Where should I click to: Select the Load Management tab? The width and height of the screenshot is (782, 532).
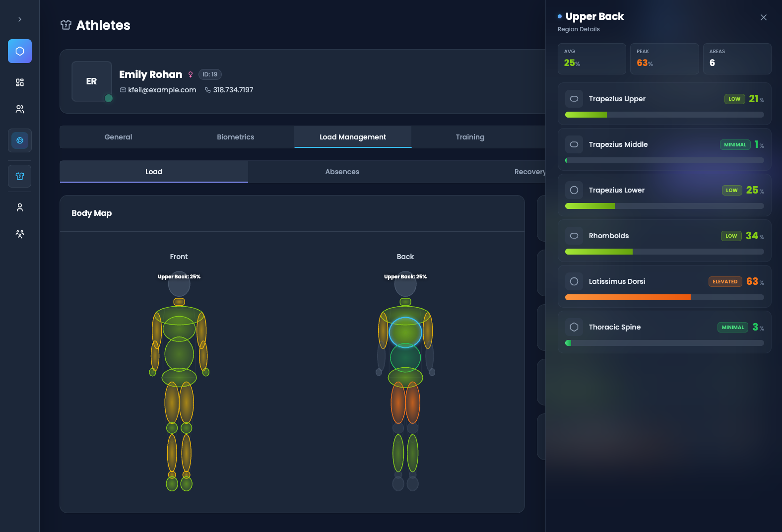pyautogui.click(x=353, y=137)
